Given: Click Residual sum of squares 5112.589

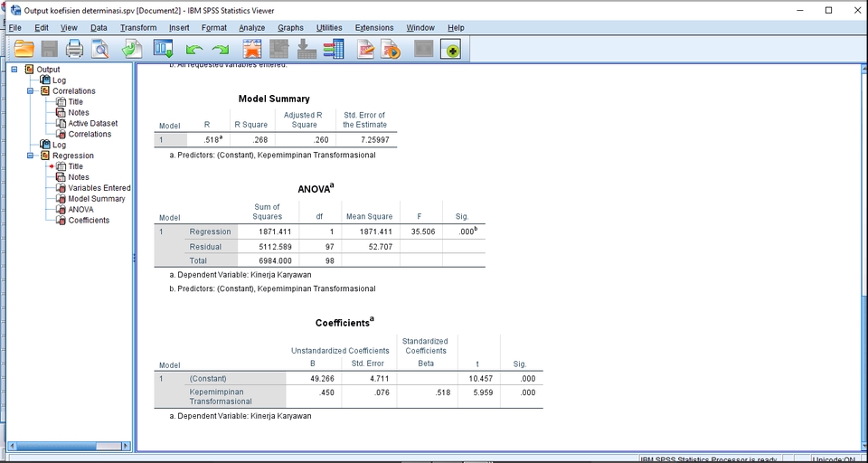Looking at the screenshot, I should (275, 247).
